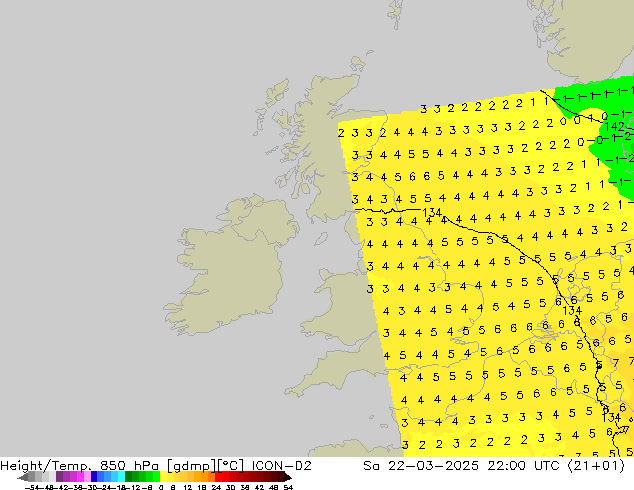Click the Height/Temp. 850 hPa title text
The height and width of the screenshot is (490, 634).
(x=81, y=466)
